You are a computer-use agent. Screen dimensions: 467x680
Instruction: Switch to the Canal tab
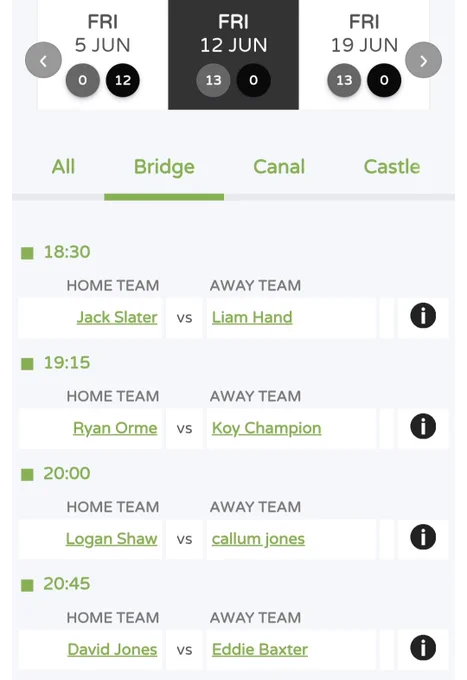pyautogui.click(x=279, y=167)
